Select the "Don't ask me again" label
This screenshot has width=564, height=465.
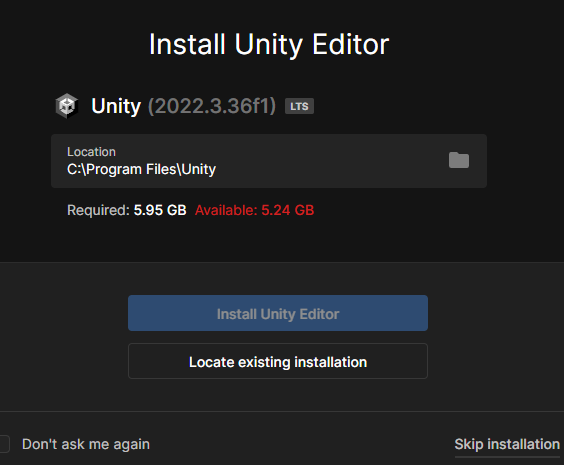(86, 444)
